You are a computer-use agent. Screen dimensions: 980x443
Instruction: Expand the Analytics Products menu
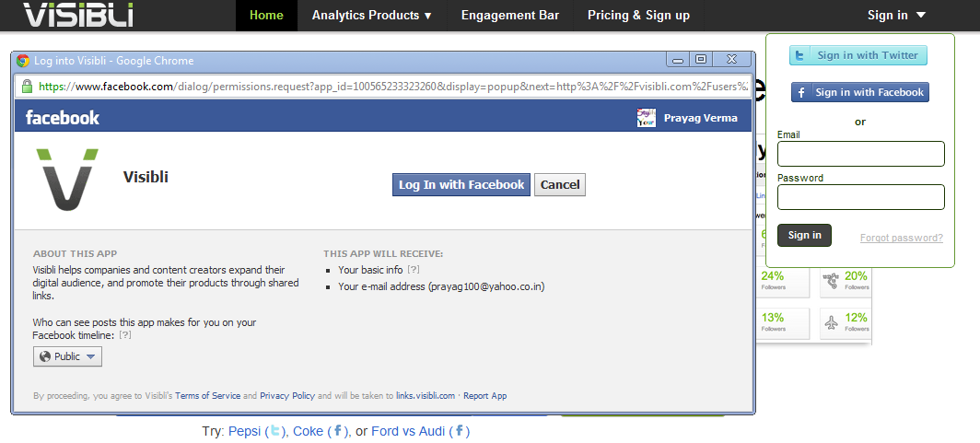pos(372,16)
